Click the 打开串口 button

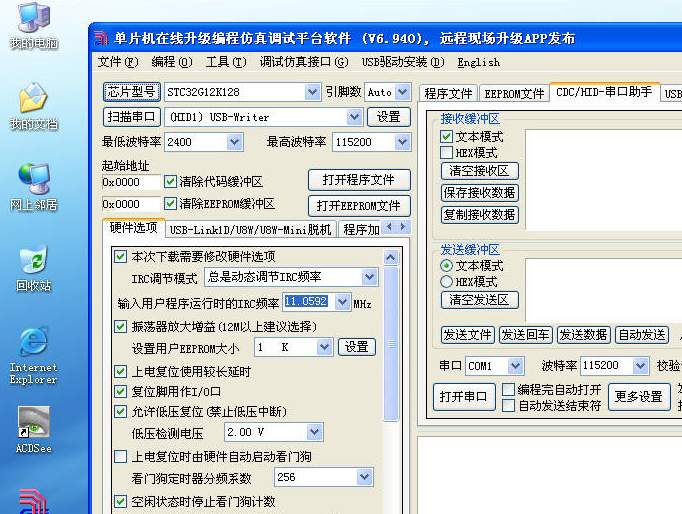coord(464,397)
